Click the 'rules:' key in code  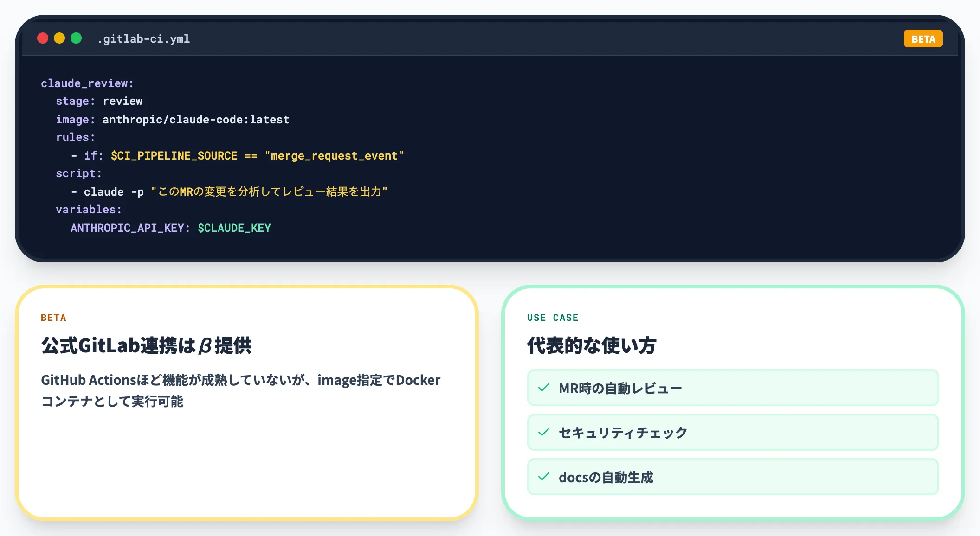pos(75,137)
